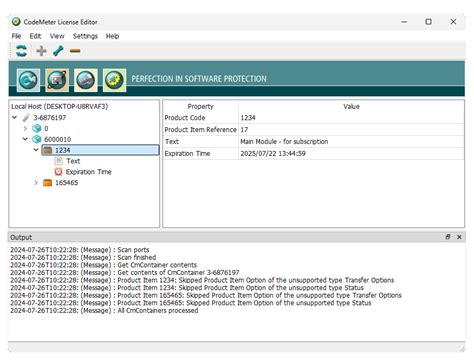Close the Output panel

click(x=459, y=237)
